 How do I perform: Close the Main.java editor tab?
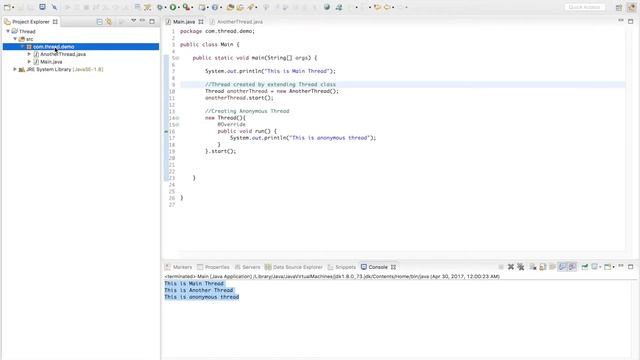201,22
